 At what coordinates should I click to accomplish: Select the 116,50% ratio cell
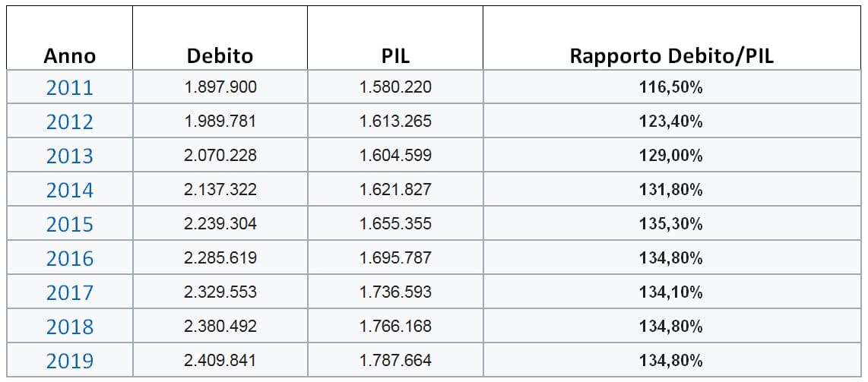click(671, 87)
